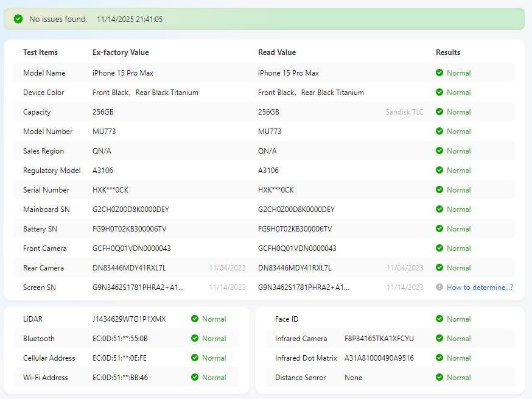
Task: Open the How to determine...? link
Action: [480, 288]
